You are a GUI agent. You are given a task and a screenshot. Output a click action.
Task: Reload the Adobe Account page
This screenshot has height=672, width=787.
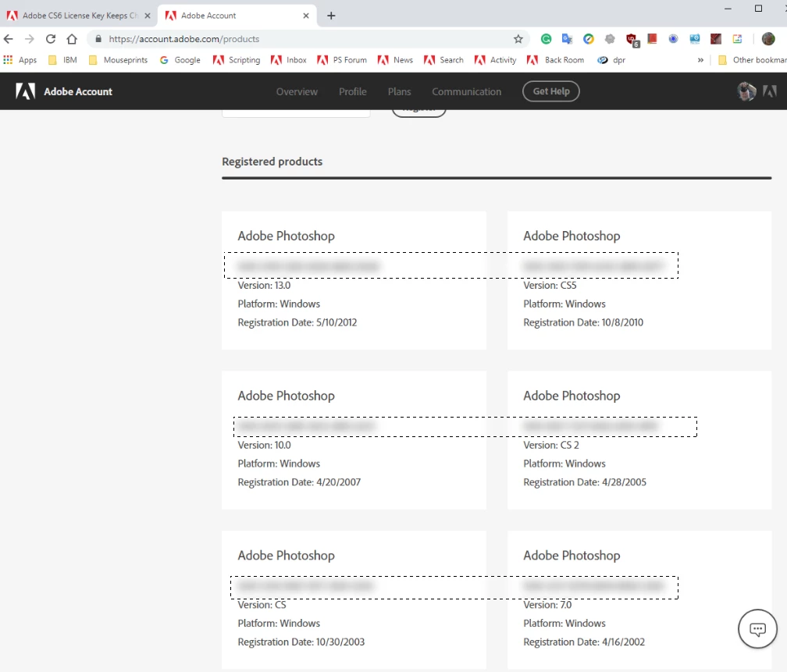coord(51,39)
